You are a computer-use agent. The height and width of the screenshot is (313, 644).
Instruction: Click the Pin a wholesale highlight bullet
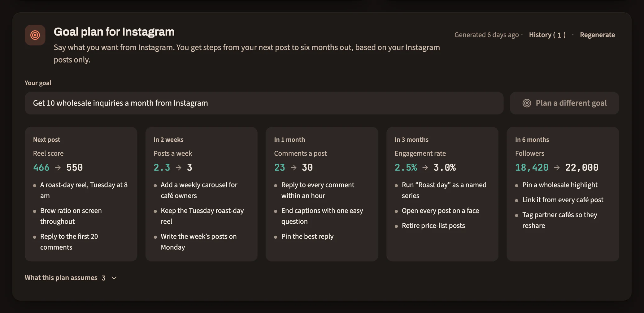[560, 185]
